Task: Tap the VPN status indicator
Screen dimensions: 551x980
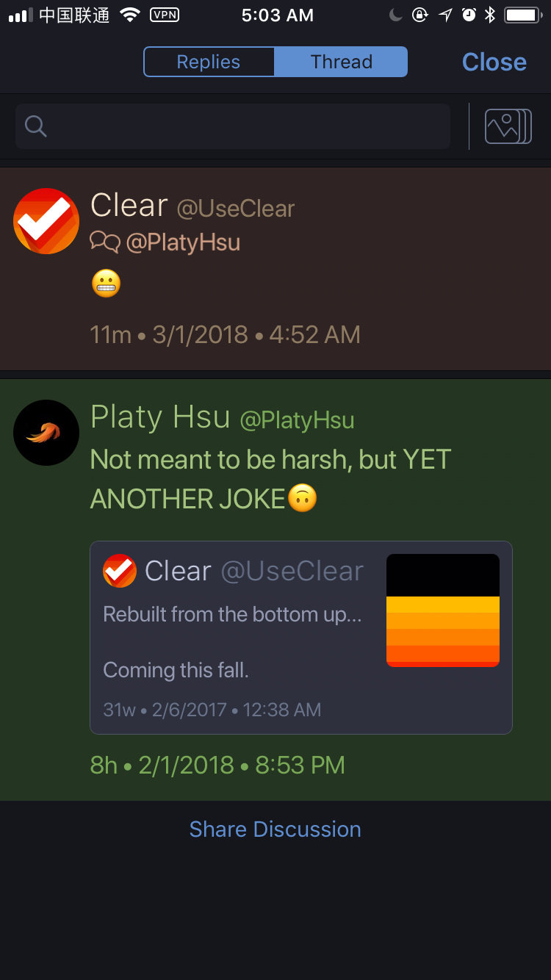Action: pyautogui.click(x=165, y=15)
